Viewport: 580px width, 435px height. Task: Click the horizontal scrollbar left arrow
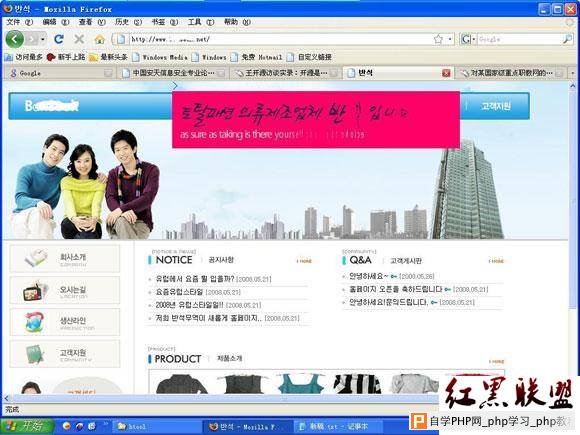click(6, 398)
